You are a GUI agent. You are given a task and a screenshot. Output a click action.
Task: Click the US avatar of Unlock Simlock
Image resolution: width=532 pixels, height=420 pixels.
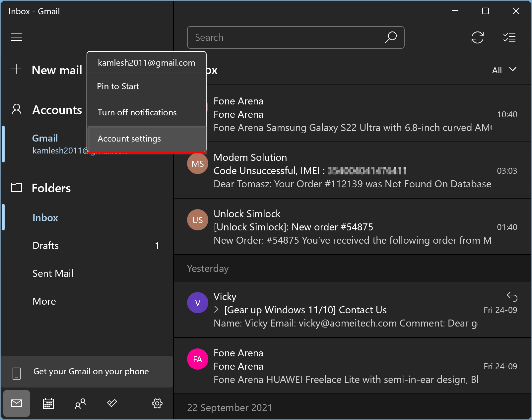(198, 220)
